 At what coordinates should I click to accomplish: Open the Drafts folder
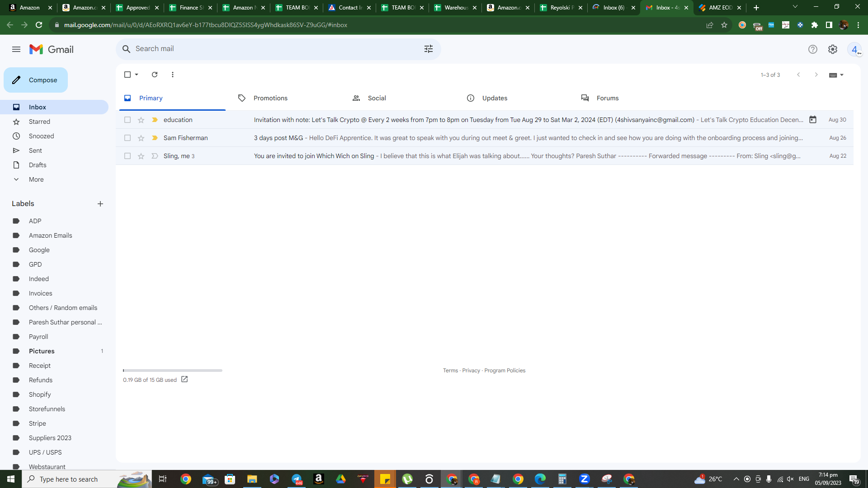(x=54, y=165)
